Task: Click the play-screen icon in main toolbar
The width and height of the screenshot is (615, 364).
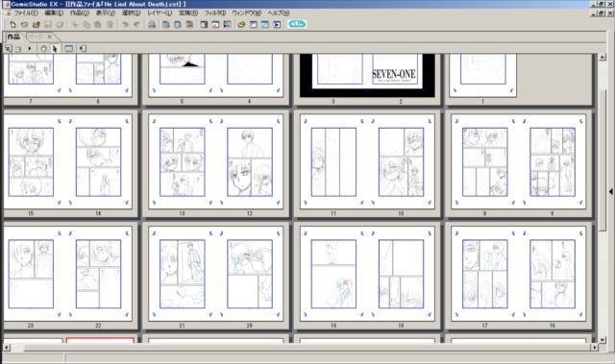Action: coord(277,24)
